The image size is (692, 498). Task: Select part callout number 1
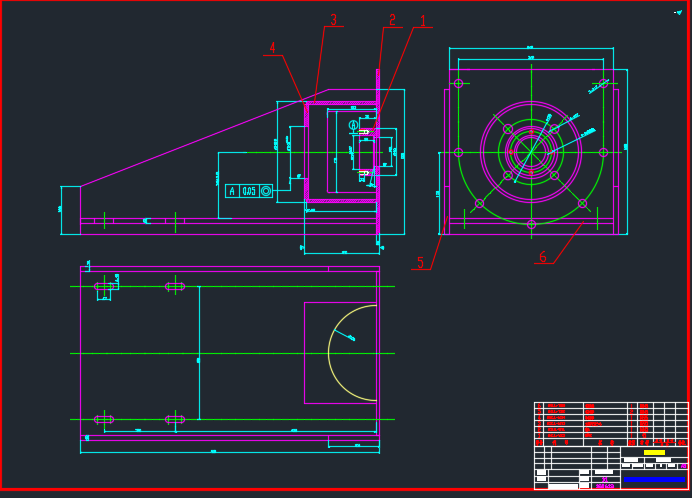click(423, 20)
